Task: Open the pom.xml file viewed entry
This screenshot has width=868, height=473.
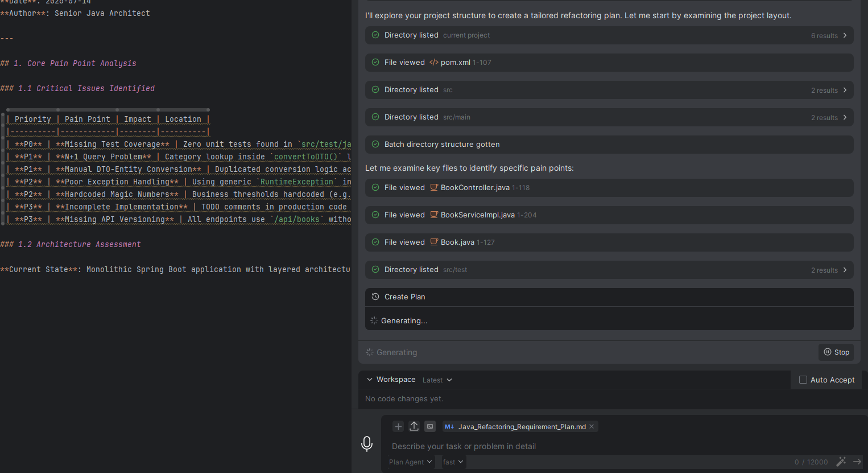Action: pyautogui.click(x=609, y=63)
